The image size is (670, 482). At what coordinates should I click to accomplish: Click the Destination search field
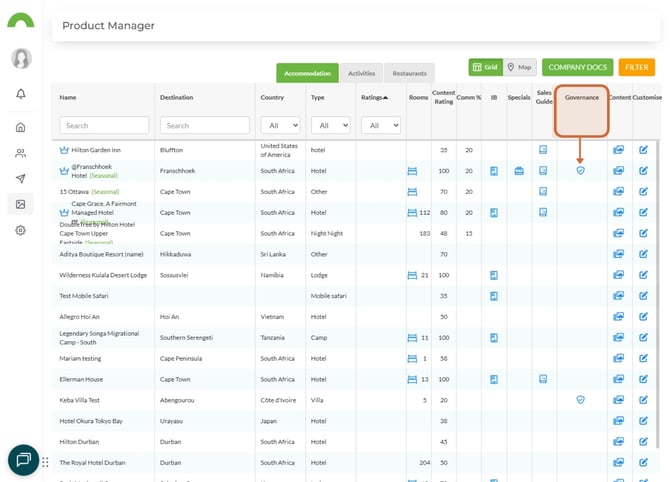205,125
